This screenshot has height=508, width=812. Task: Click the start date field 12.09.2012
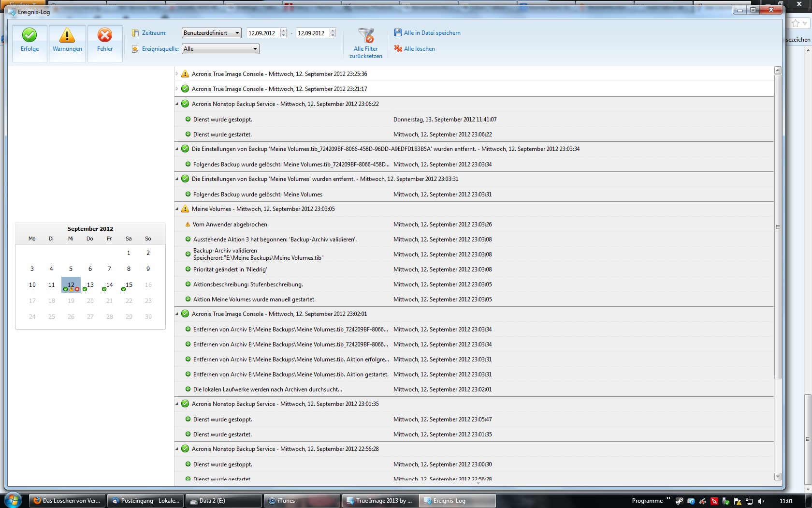tap(262, 33)
